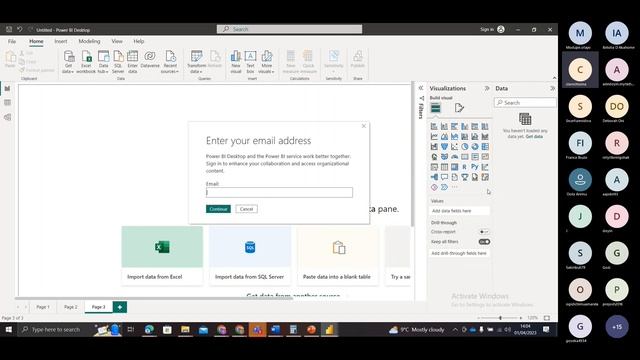Click the Dataverse ribbon icon
640x360 pixels.
coord(150,60)
